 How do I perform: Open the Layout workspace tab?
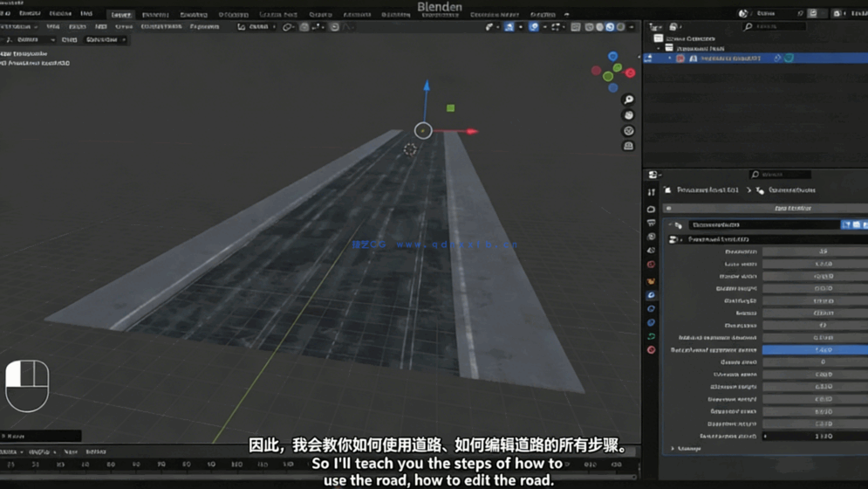120,15
